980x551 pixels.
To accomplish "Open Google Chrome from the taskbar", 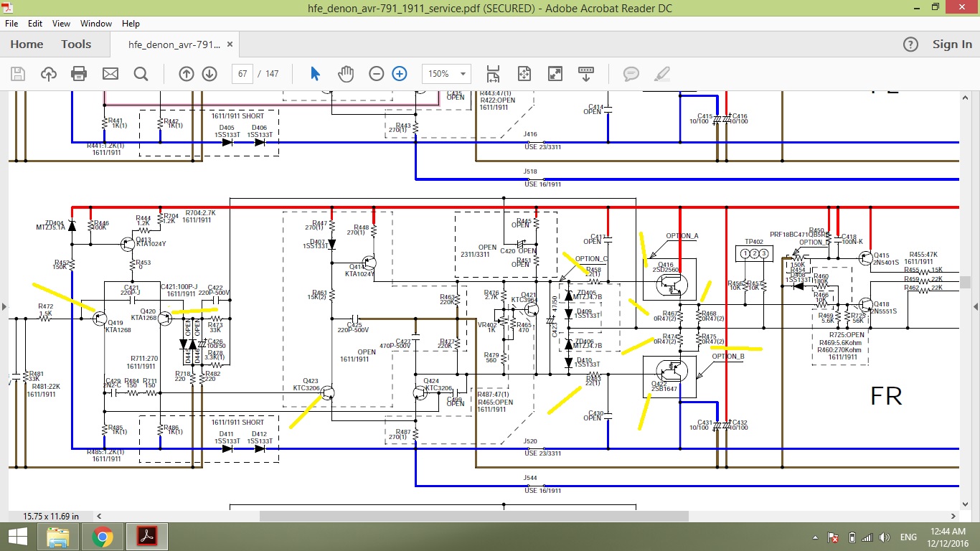I will pos(103,537).
